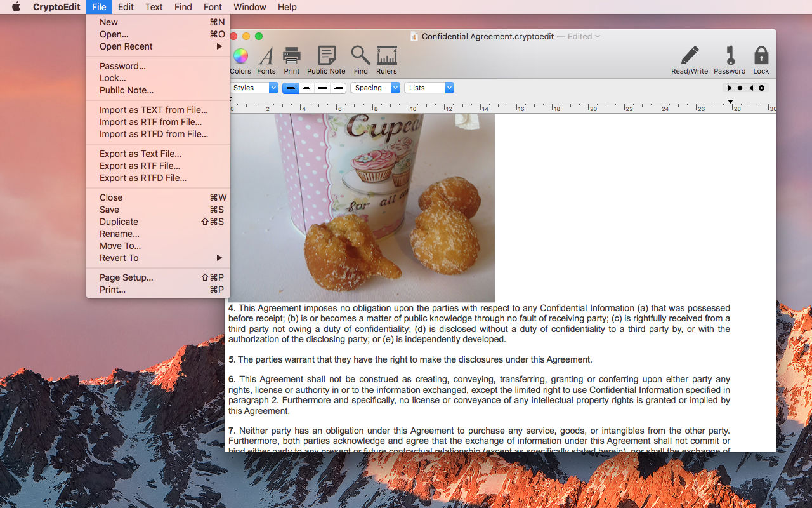
Task: Click the Find magnifier icon in the toolbar
Action: tap(360, 55)
